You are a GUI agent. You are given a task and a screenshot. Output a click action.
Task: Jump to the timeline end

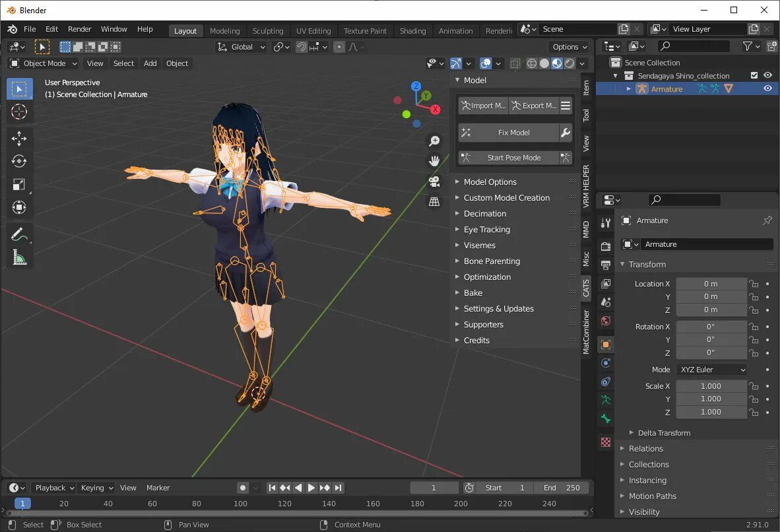point(339,488)
